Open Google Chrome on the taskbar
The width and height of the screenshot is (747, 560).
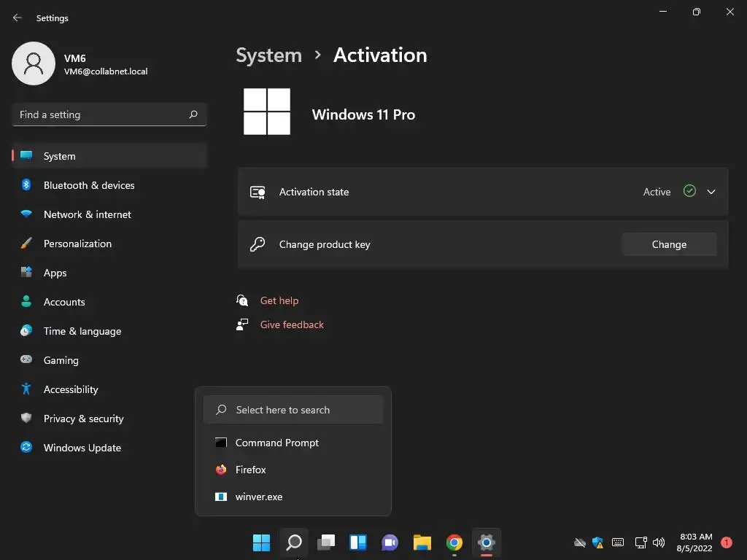(x=454, y=542)
